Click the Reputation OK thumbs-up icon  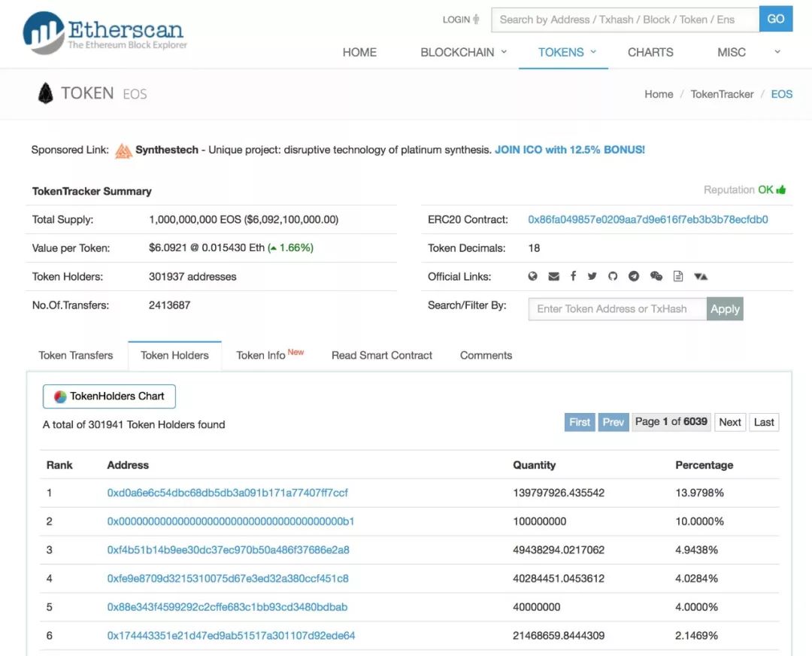pos(781,190)
